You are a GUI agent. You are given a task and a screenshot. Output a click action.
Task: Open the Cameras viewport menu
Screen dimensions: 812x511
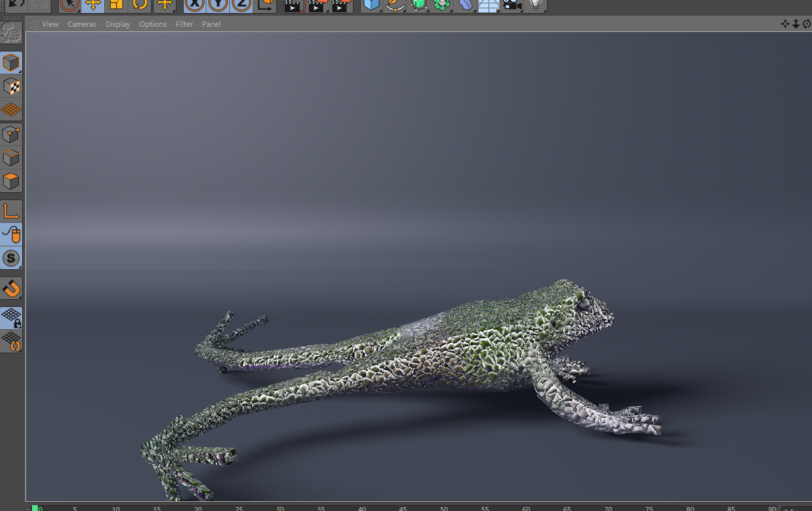tap(81, 24)
